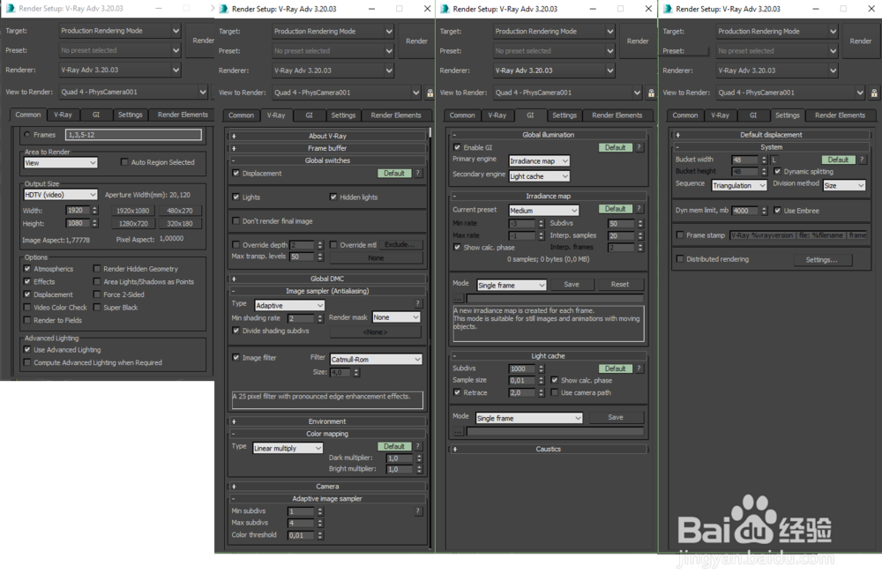
Task: Open GI tab in second window
Action: [309, 115]
